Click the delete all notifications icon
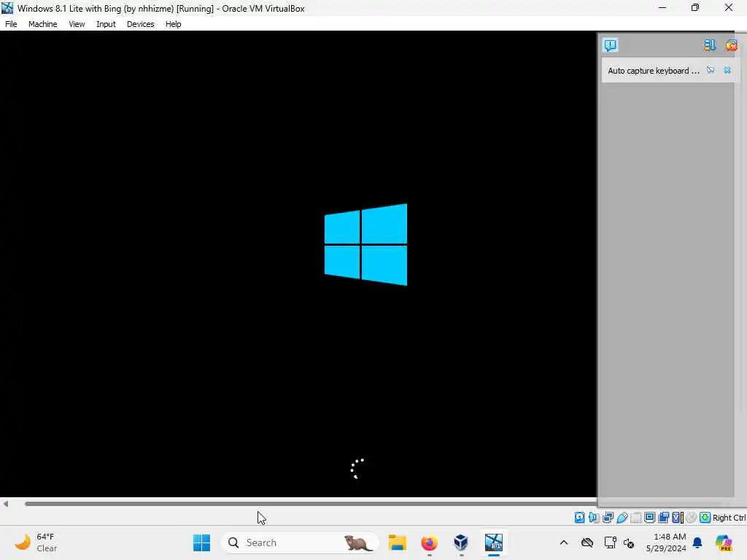This screenshot has height=560, width=747. [x=731, y=44]
